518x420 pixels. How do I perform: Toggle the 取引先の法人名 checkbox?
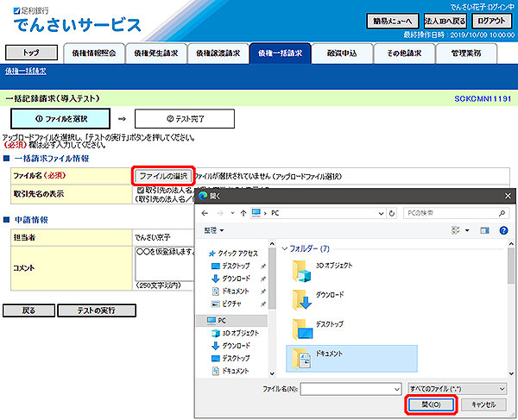(x=141, y=190)
